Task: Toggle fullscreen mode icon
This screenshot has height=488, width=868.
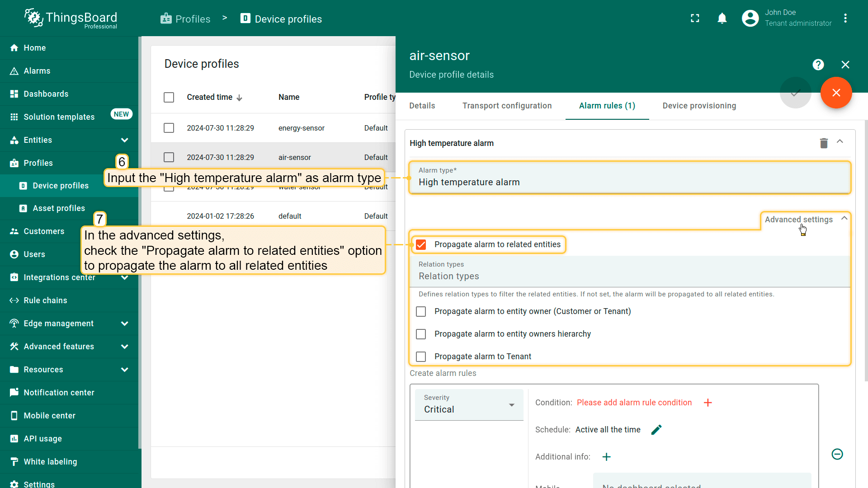Action: pos(695,18)
